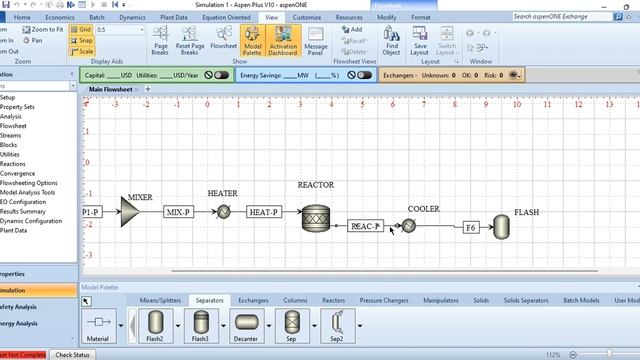The width and height of the screenshot is (640, 360).
Task: Run simulation with Next button in title bar
Action: tap(71, 5)
